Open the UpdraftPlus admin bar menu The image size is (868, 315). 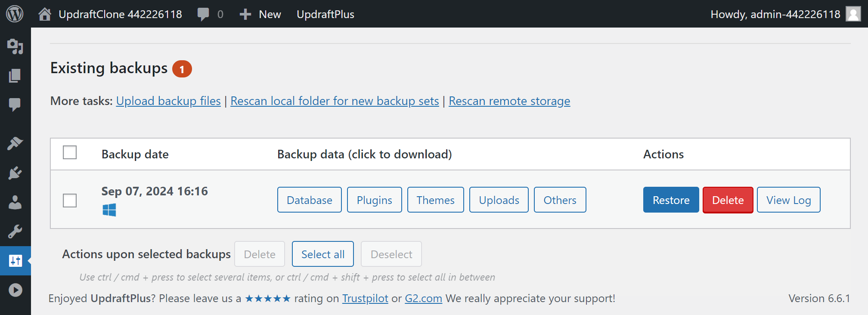click(x=325, y=14)
